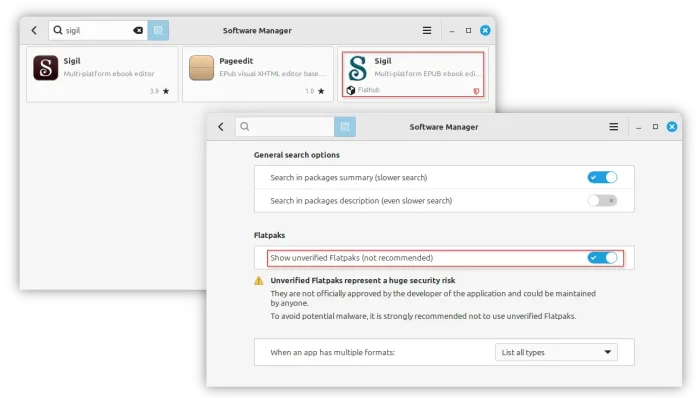Maximize the front Software Manager window

(655, 127)
